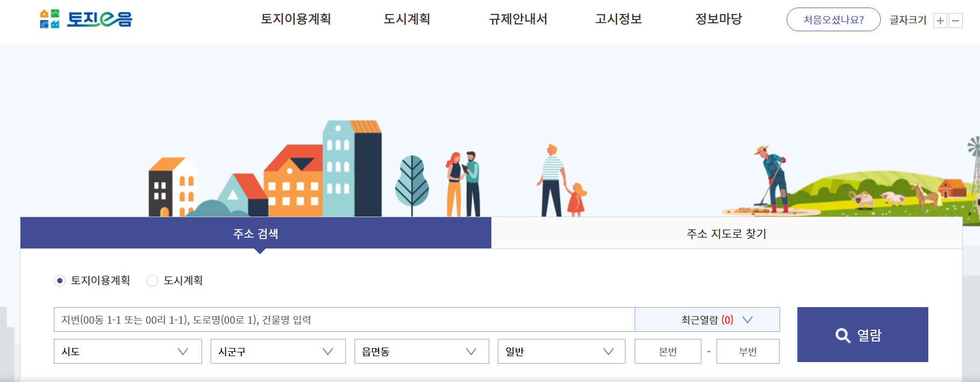
Task: Open the 고시정보 menu
Action: (618, 19)
